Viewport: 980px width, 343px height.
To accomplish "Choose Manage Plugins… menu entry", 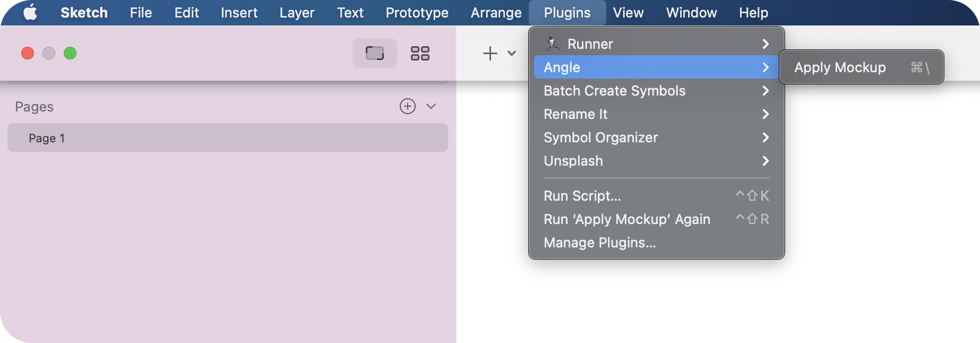I will point(600,243).
